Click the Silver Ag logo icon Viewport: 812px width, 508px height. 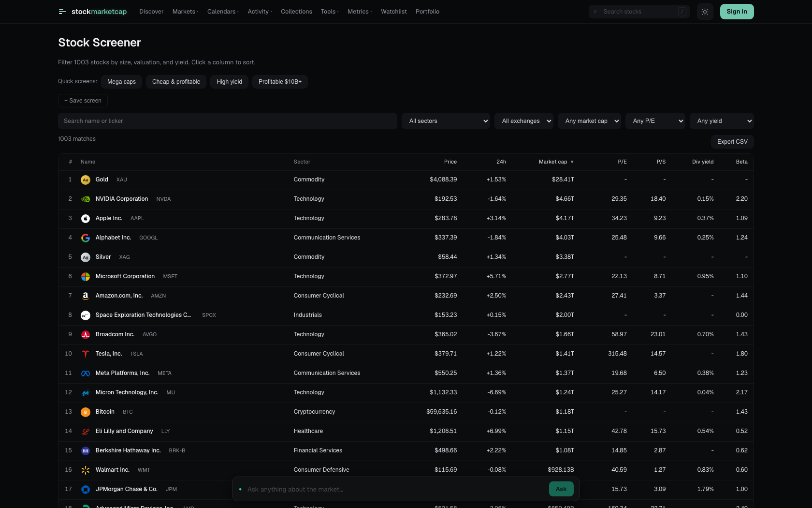point(86,257)
